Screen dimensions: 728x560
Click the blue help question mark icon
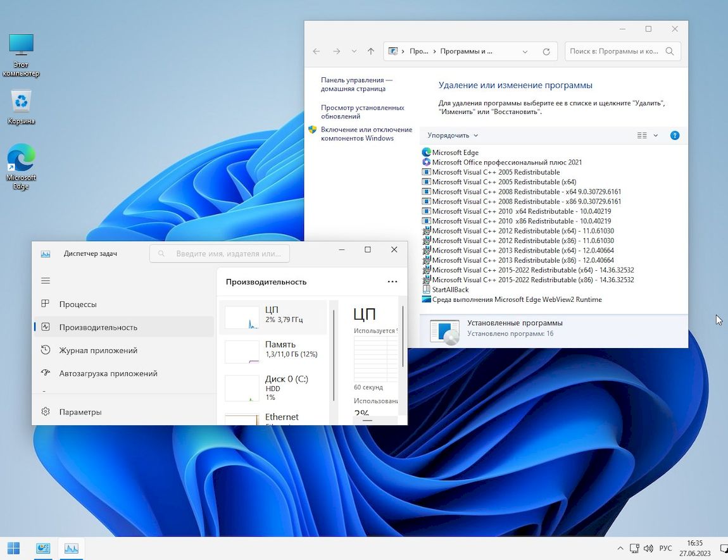pyautogui.click(x=675, y=135)
